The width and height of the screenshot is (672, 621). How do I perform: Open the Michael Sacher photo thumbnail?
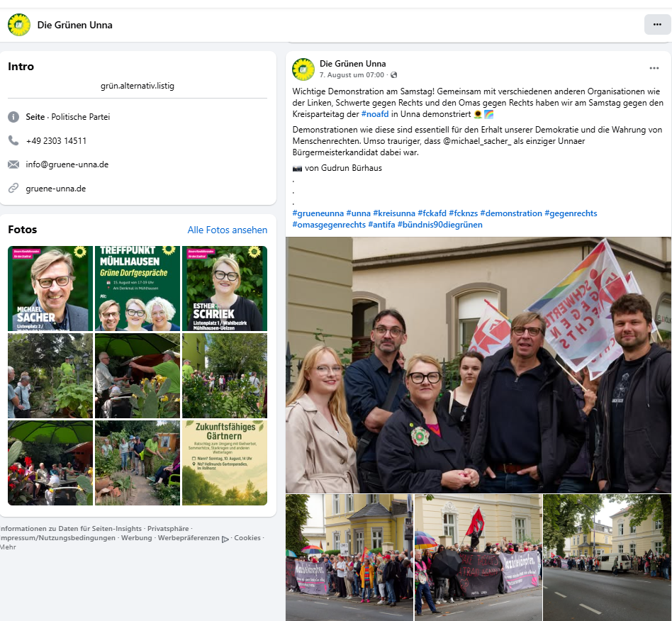50,289
